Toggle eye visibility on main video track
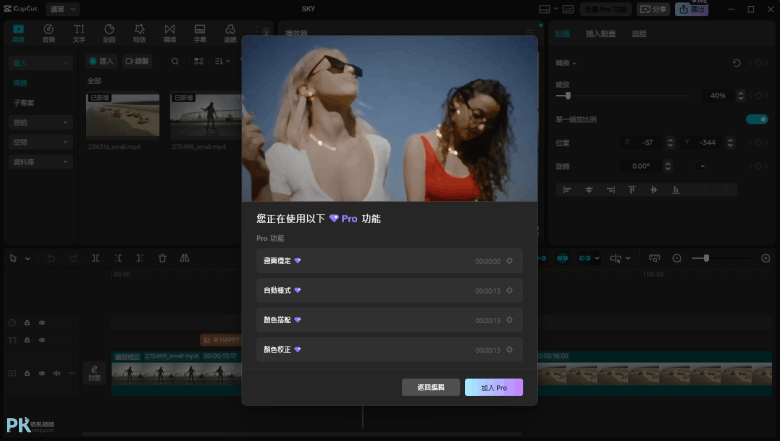Image resolution: width=780 pixels, height=441 pixels. (42, 373)
